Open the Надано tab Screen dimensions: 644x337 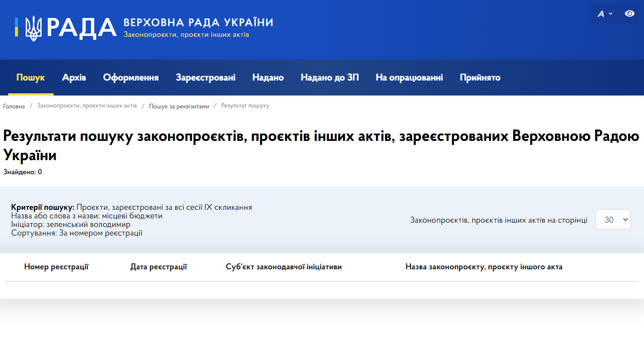[x=268, y=78]
